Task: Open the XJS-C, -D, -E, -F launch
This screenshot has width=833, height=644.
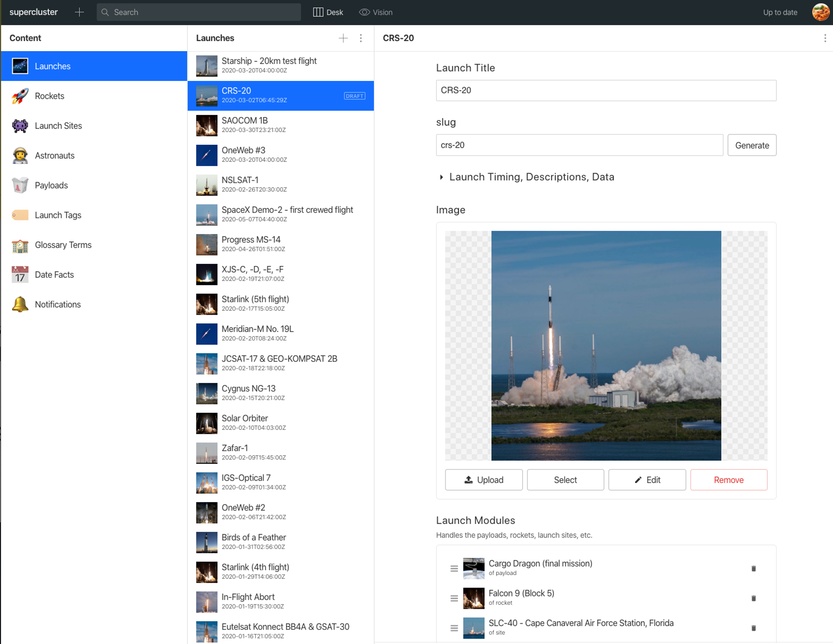Action: point(280,274)
